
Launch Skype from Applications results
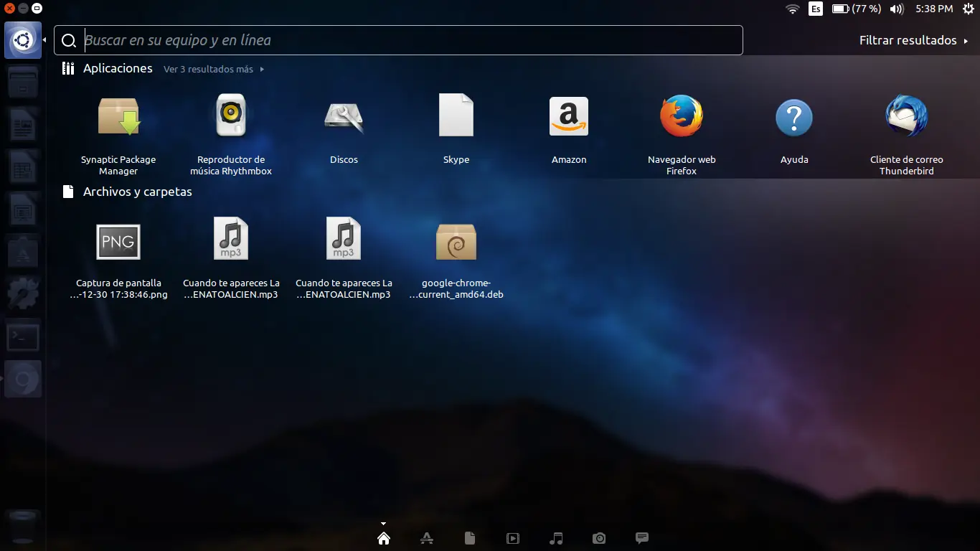[456, 115]
